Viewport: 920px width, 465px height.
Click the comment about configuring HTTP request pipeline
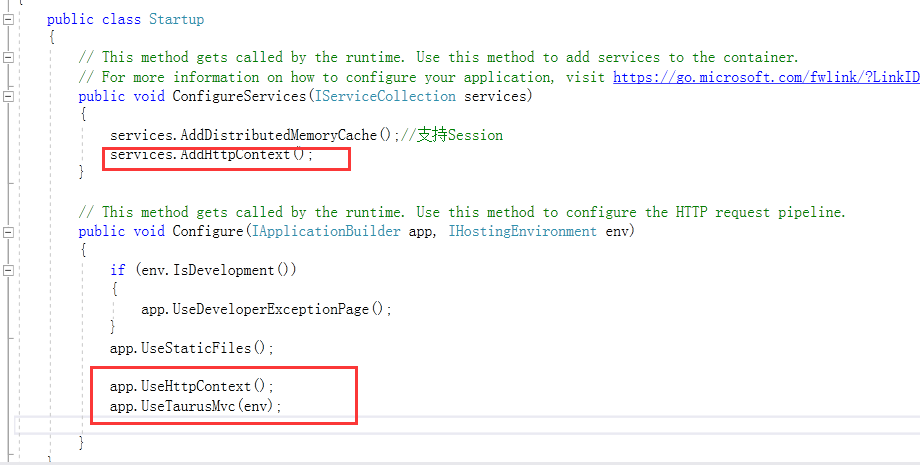coord(462,212)
